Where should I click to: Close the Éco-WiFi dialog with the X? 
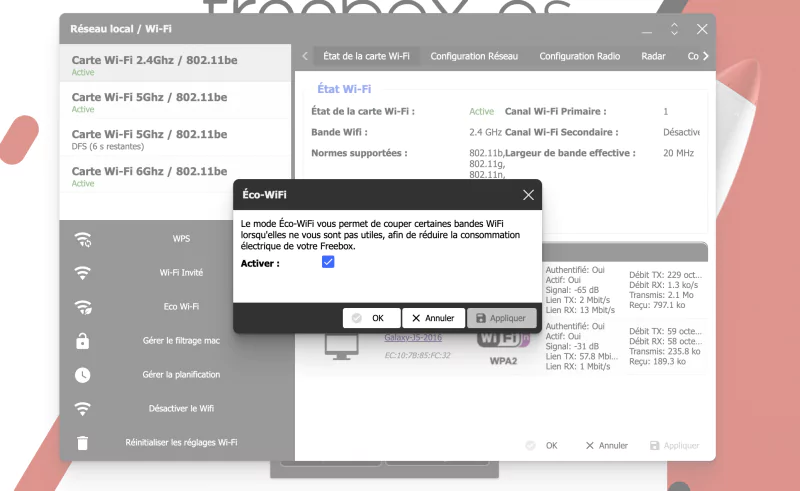point(528,195)
